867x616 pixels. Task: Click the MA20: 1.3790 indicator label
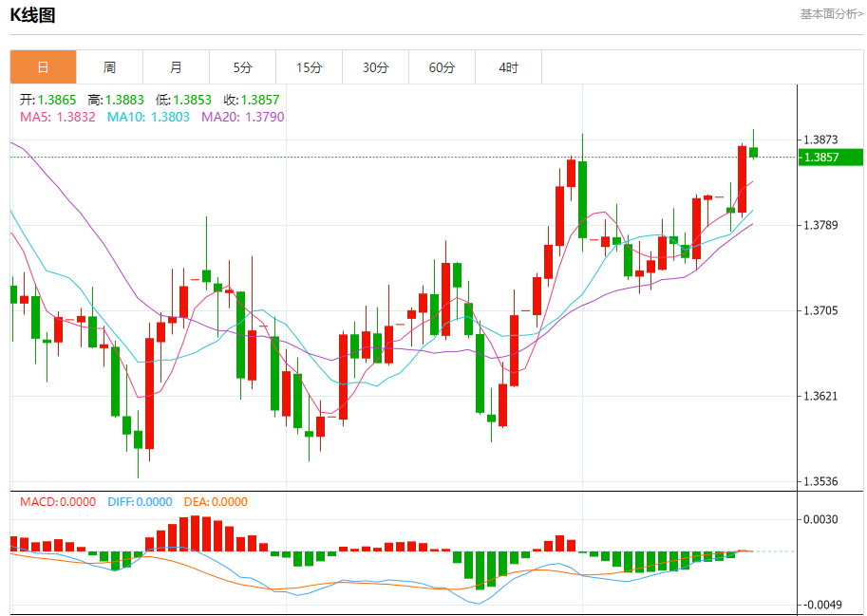243,117
